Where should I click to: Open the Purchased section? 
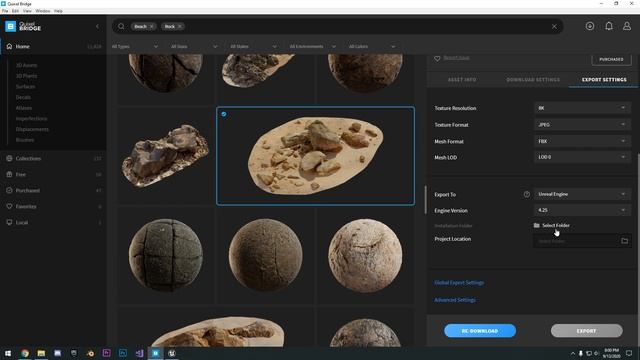(x=53, y=190)
